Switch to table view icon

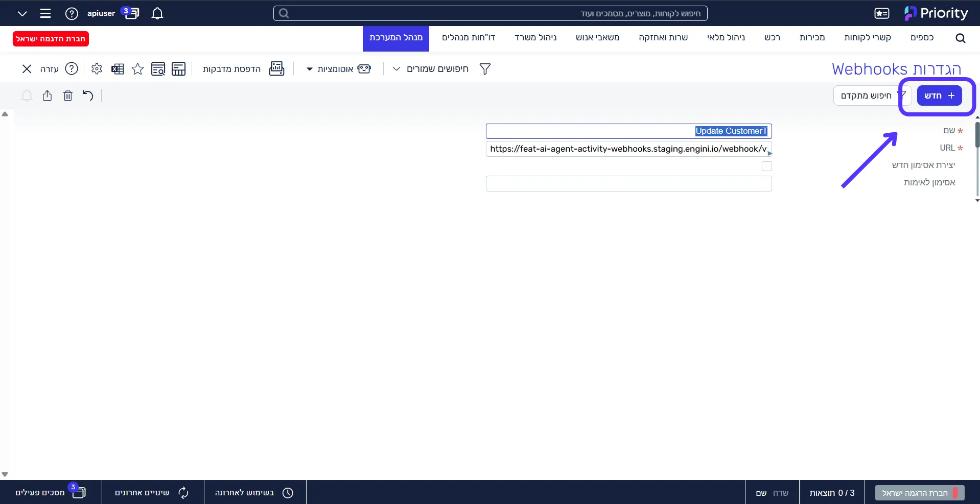pos(179,69)
